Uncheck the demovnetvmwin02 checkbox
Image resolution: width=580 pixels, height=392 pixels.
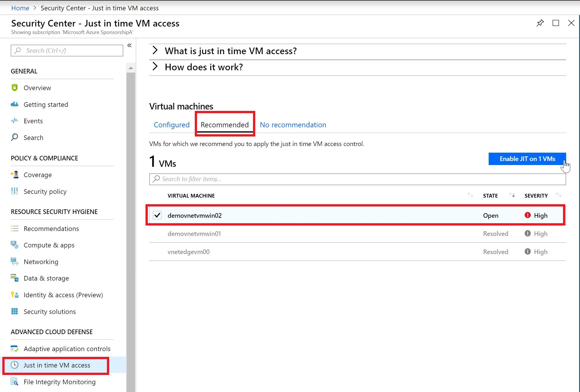pos(157,215)
